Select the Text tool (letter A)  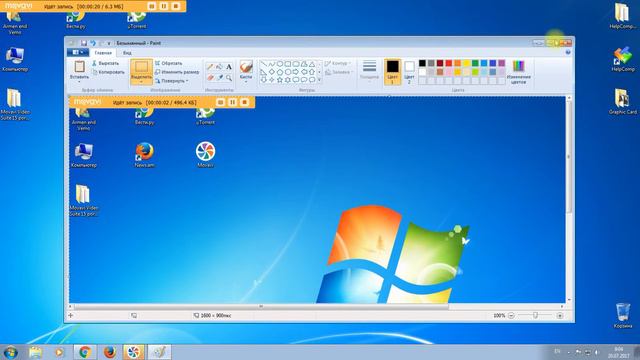229,67
